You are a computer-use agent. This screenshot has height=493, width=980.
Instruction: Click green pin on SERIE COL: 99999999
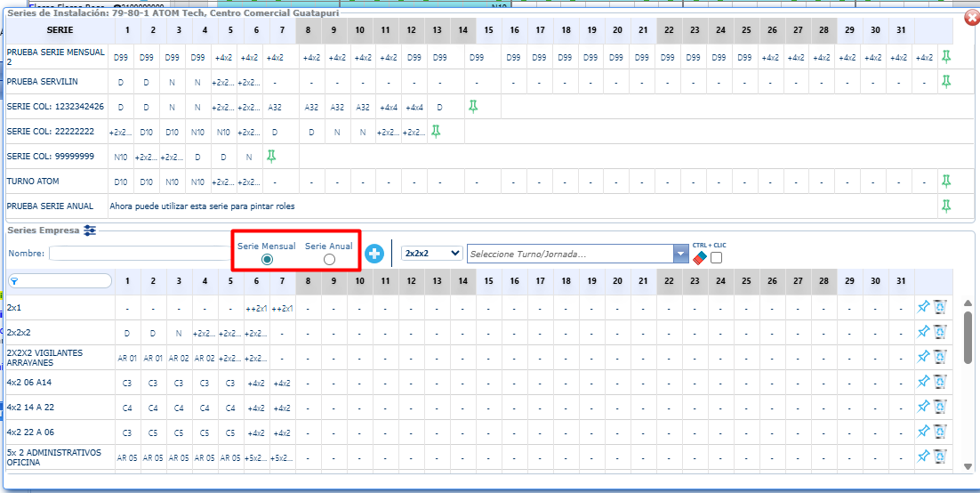[271, 157]
